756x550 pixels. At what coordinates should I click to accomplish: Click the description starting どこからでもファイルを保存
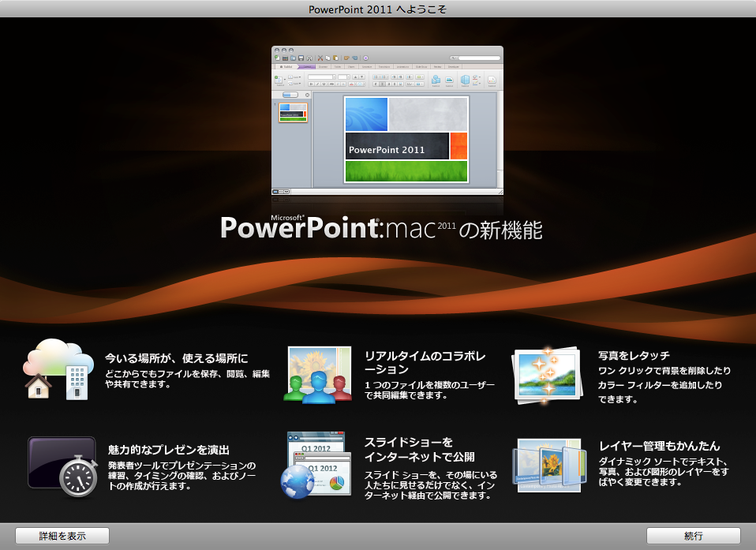point(188,379)
